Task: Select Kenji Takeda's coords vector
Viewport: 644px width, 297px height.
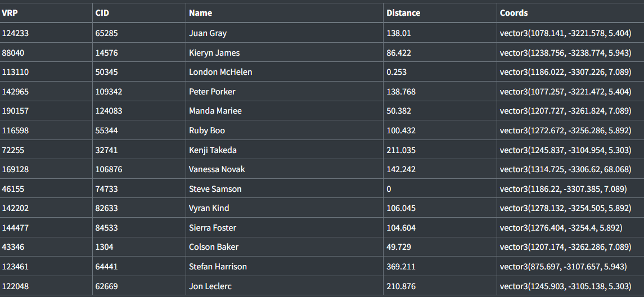Action: click(565, 150)
